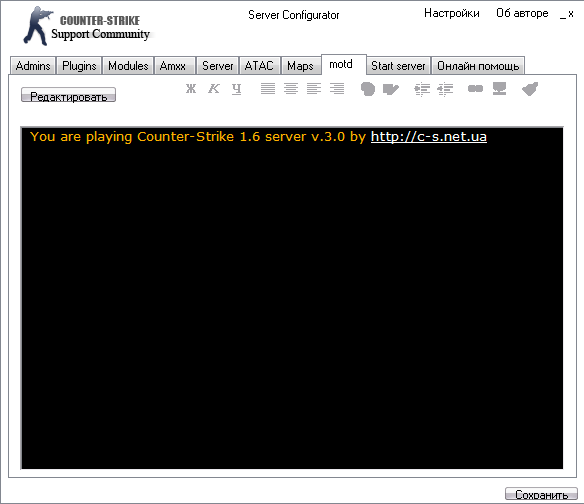Click the decrease indent icon
Screen dimensions: 584x504
(x=445, y=89)
